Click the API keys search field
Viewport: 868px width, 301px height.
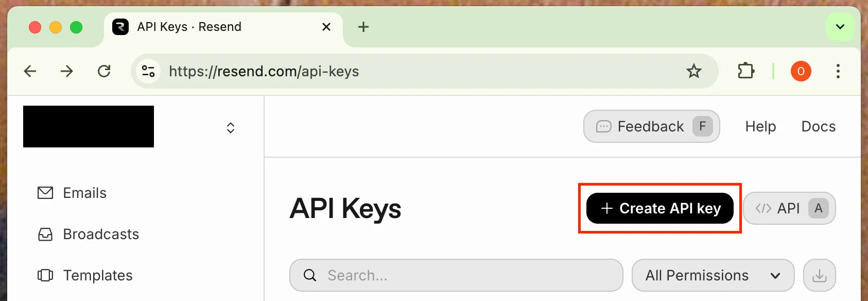463,276
